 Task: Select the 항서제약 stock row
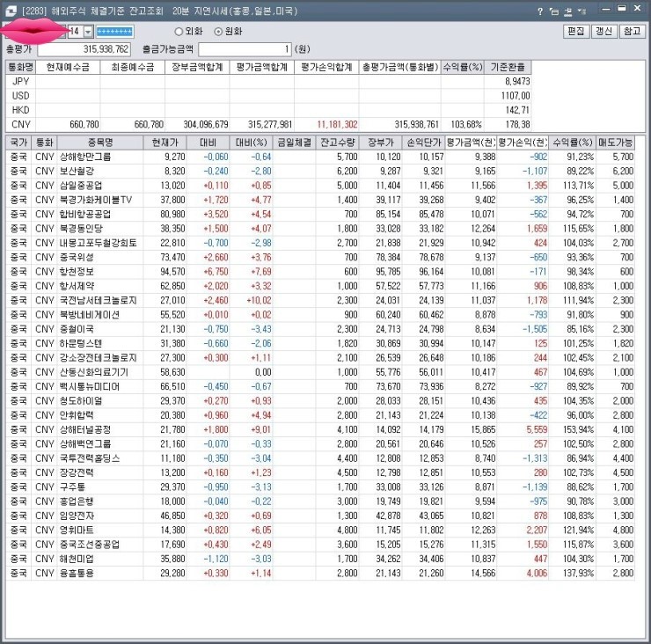pyautogui.click(x=320, y=286)
